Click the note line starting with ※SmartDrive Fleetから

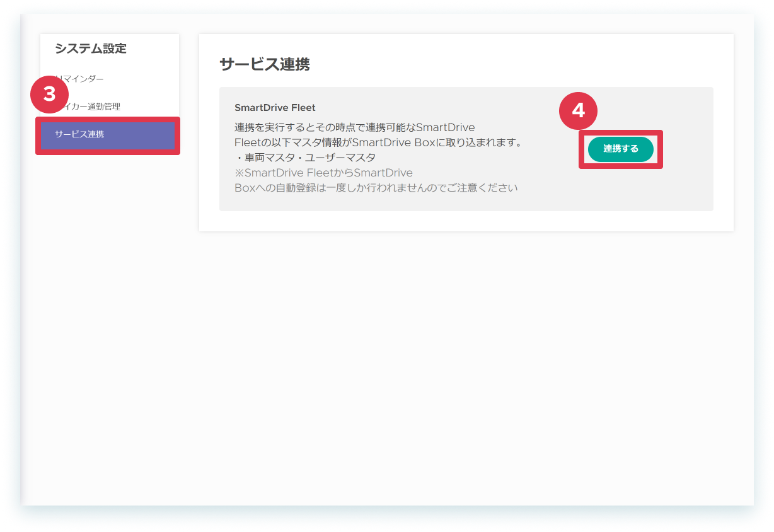323,173
